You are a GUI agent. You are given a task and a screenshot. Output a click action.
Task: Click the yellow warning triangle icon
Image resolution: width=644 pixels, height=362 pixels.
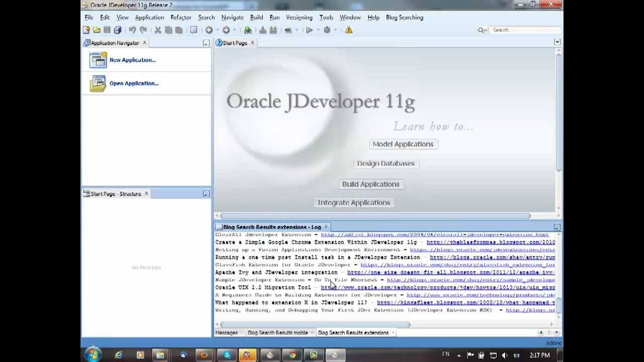(349, 30)
